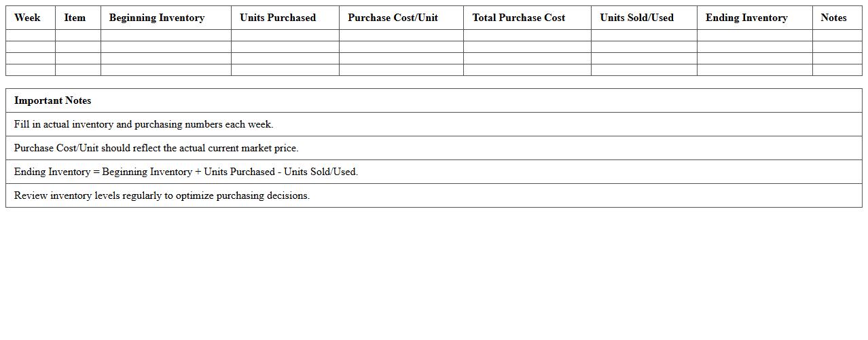The width and height of the screenshot is (868, 340).
Task: Select the last empty cell under Notes
Action: tap(837, 70)
